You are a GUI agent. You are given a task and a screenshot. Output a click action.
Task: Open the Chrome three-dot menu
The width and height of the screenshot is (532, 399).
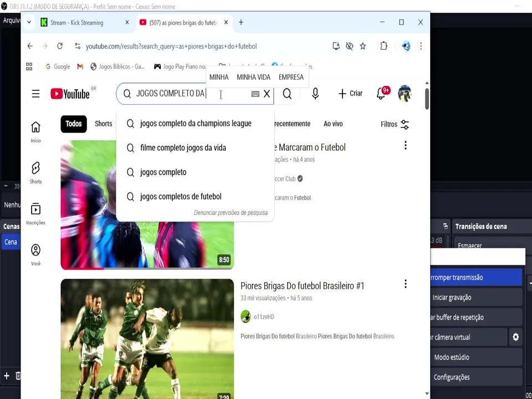[x=421, y=46]
